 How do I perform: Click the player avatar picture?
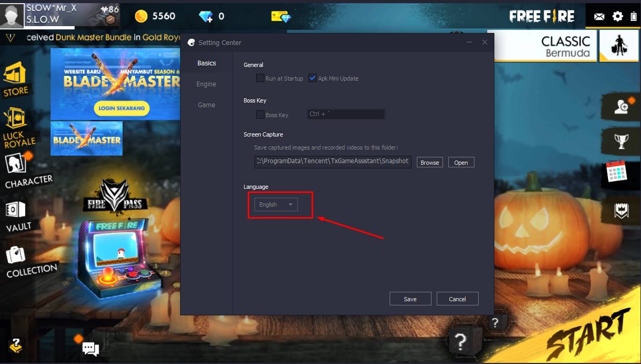click(x=12, y=16)
